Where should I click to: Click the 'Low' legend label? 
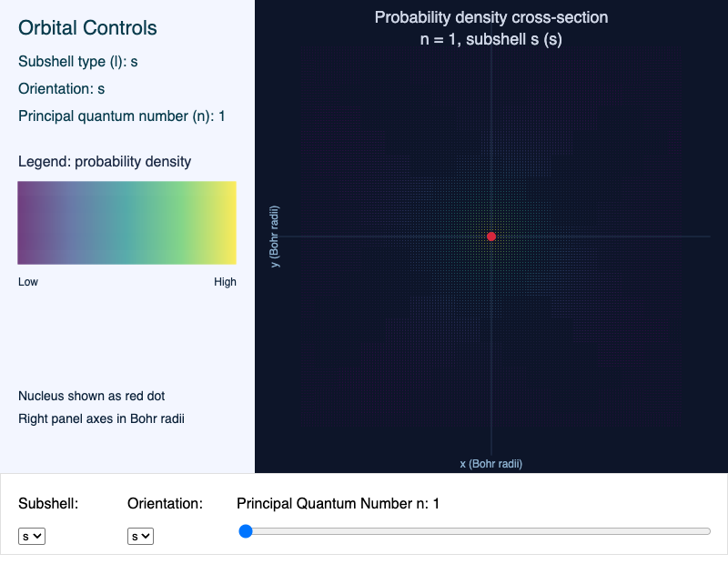tap(27, 281)
